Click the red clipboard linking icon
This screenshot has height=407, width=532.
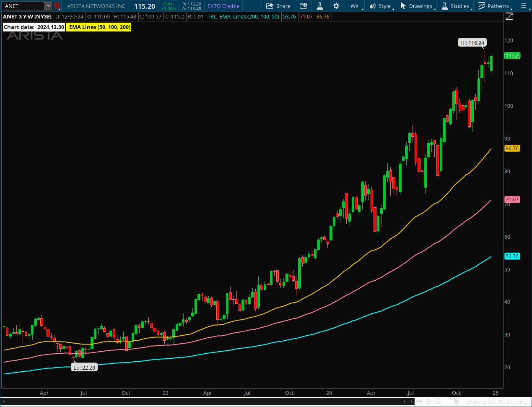[x=57, y=6]
